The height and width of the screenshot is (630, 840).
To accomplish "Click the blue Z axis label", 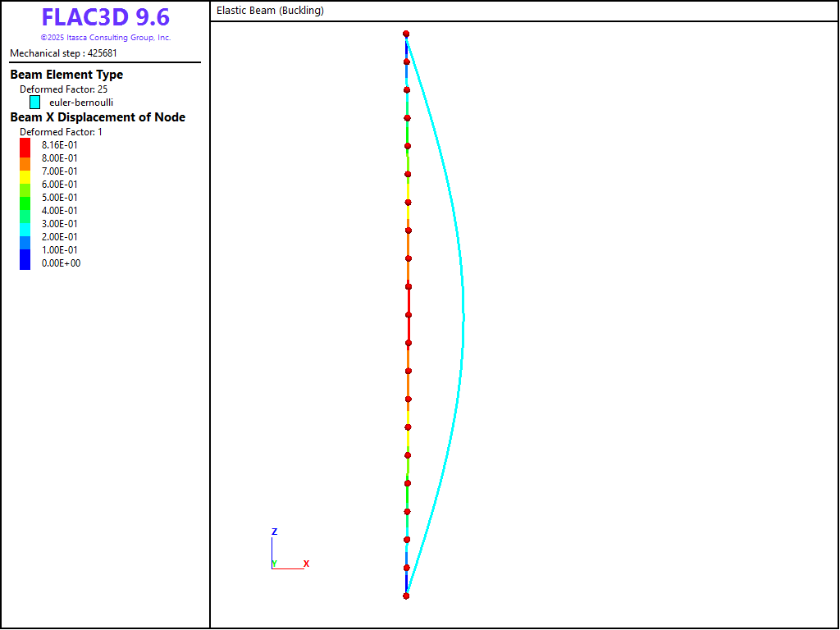I will (274, 532).
